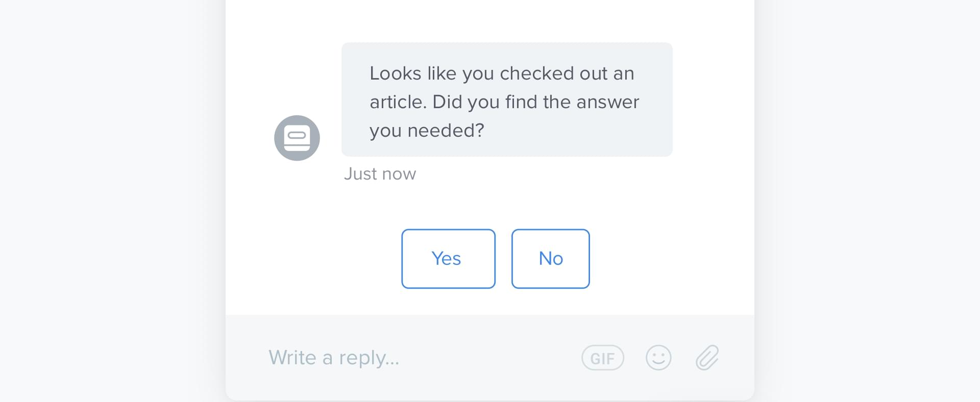Screen dimensions: 980x402
Task: Answer No to the article question
Action: tap(550, 259)
